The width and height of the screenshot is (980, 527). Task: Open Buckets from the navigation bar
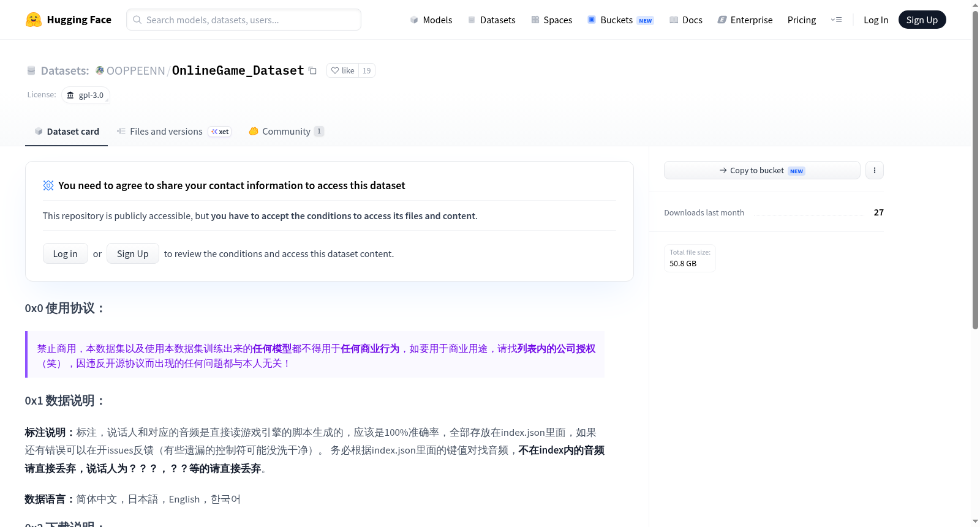[620, 20]
